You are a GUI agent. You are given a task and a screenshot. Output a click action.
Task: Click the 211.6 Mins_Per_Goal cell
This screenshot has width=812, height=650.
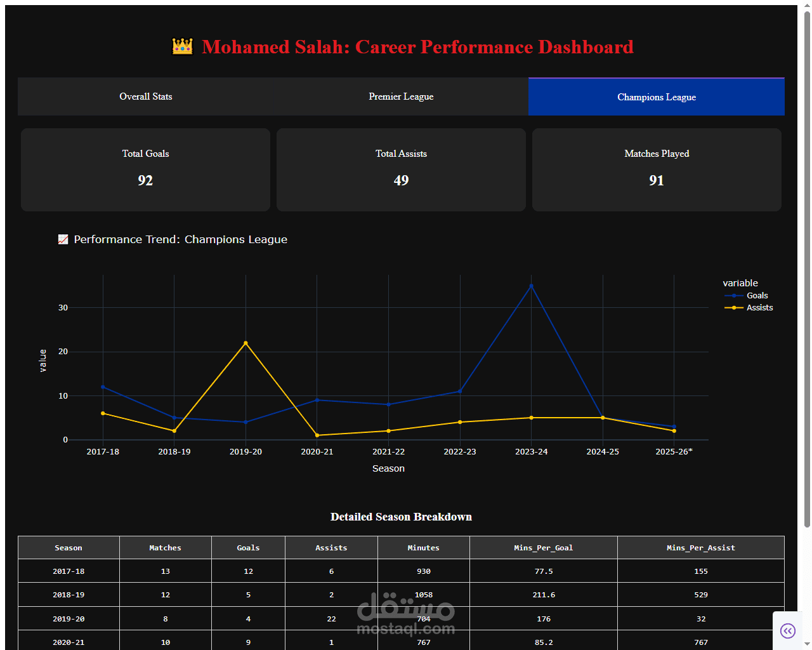click(x=544, y=595)
